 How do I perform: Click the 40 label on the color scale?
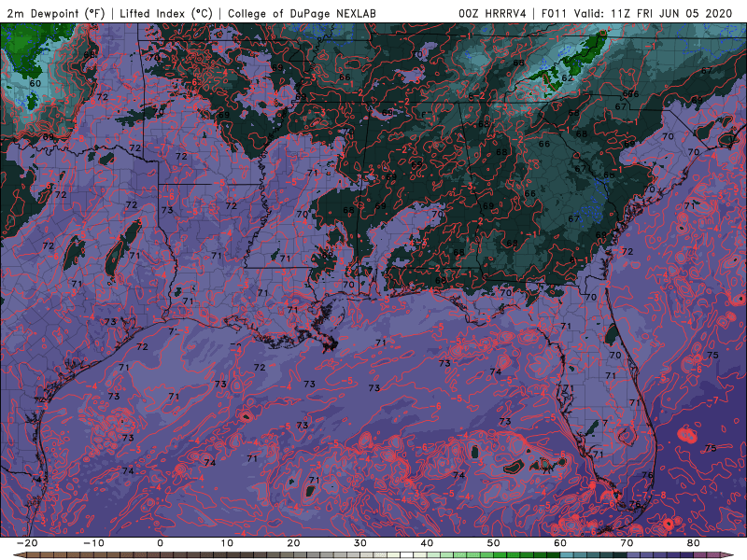coord(427,543)
